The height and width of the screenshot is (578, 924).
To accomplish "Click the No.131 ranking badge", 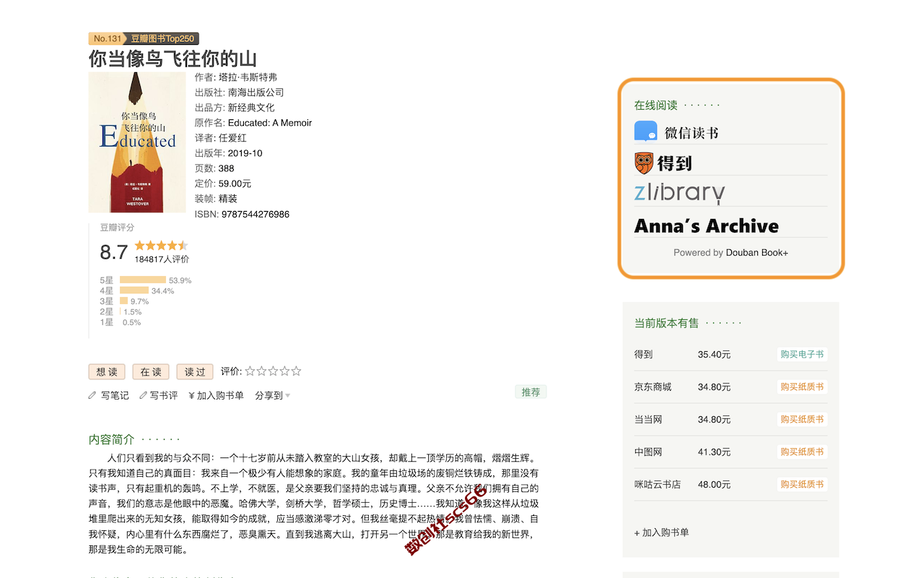I will [x=107, y=38].
